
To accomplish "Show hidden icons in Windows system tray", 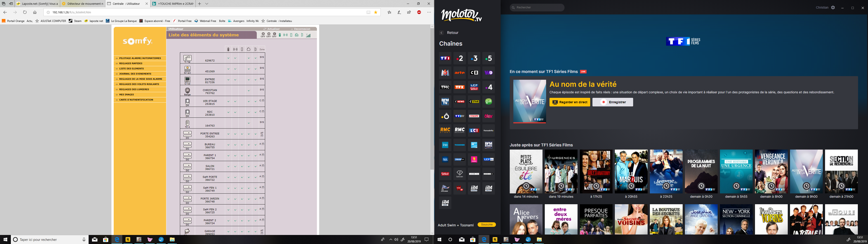I will [x=391, y=240].
